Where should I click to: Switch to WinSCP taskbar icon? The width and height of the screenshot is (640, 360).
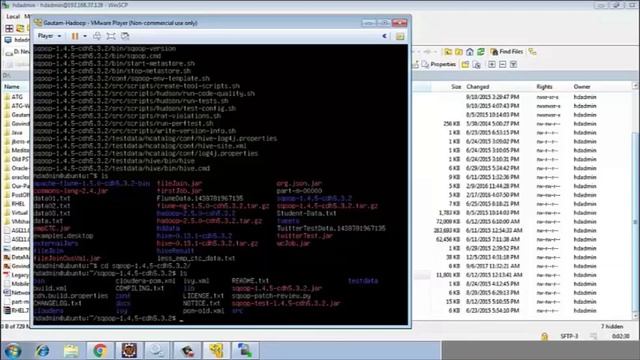[245, 351]
